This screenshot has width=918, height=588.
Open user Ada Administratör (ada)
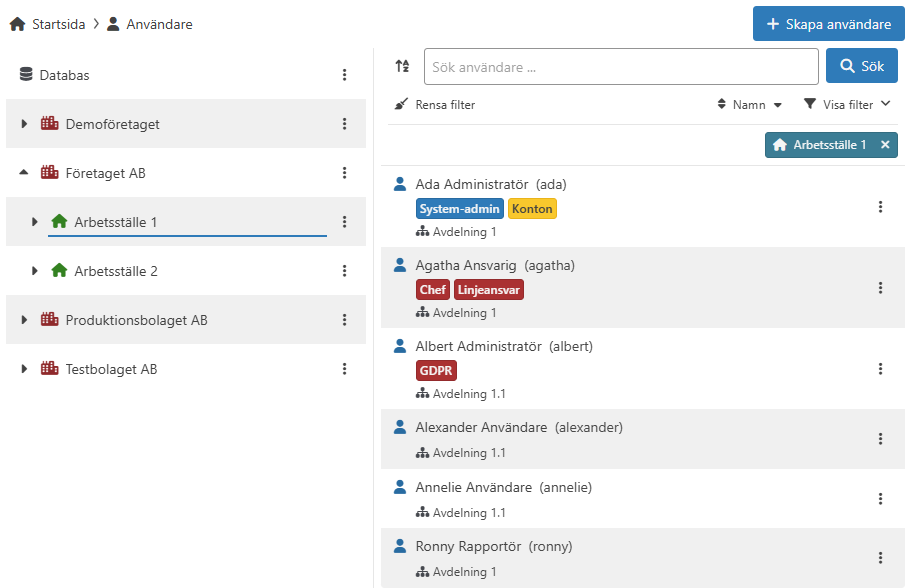pyautogui.click(x=491, y=184)
